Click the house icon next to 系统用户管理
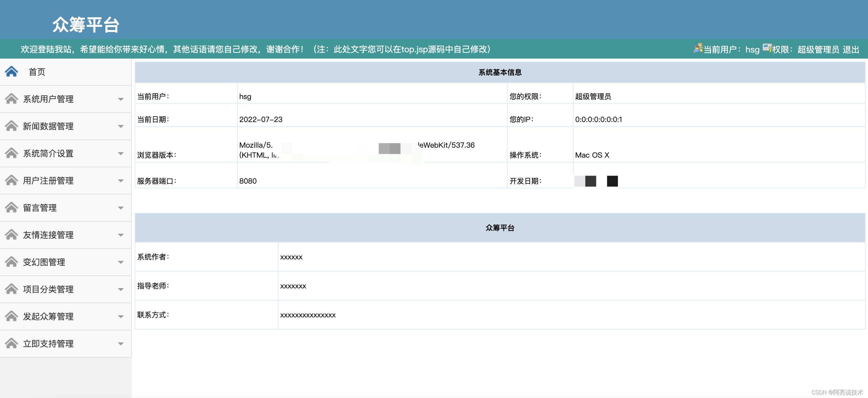The height and width of the screenshot is (398, 868). pyautogui.click(x=11, y=99)
